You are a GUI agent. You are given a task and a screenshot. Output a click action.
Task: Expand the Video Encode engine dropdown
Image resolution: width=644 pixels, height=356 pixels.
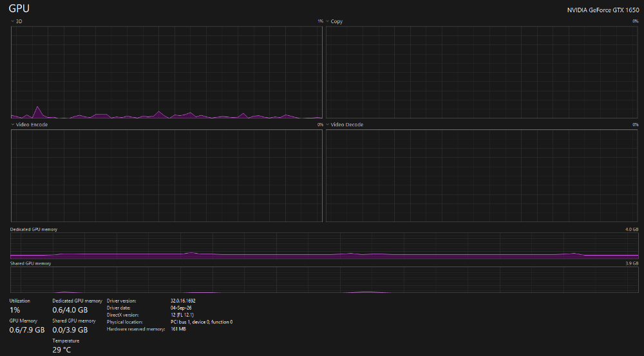13,124
